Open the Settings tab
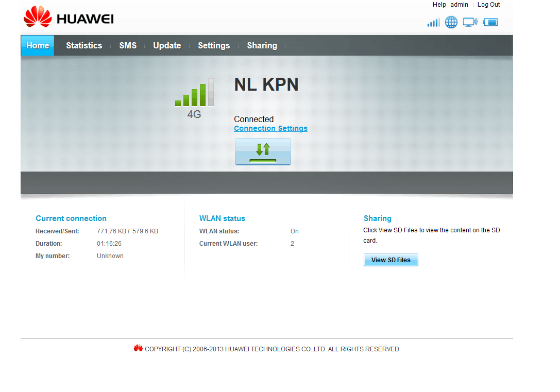 point(214,45)
